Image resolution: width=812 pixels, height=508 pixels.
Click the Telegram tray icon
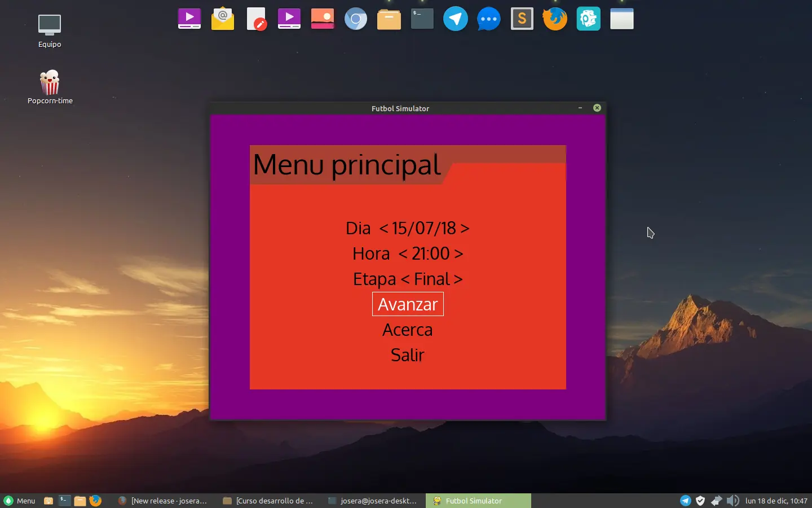tap(686, 501)
